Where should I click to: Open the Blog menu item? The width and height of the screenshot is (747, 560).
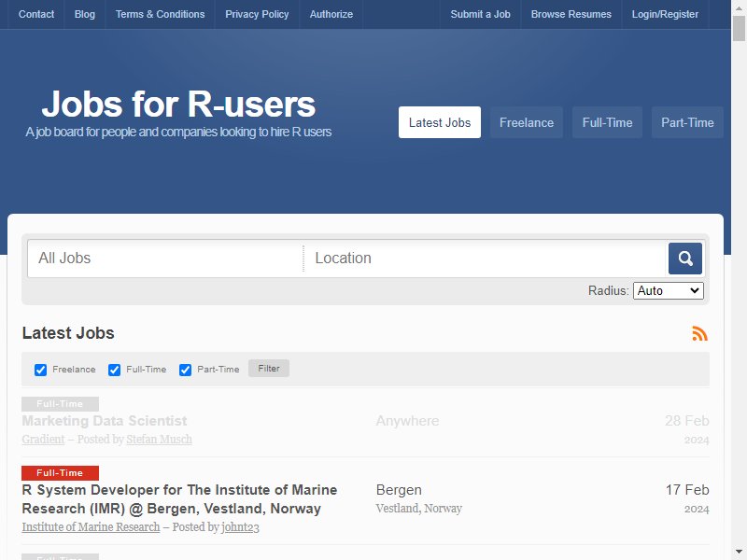point(84,14)
